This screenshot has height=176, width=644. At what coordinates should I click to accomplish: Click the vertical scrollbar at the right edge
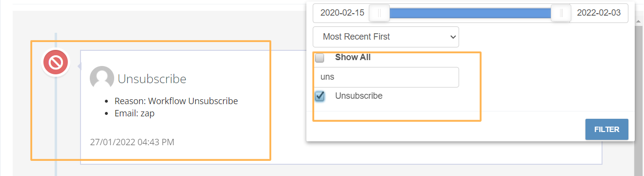[x=640, y=88]
